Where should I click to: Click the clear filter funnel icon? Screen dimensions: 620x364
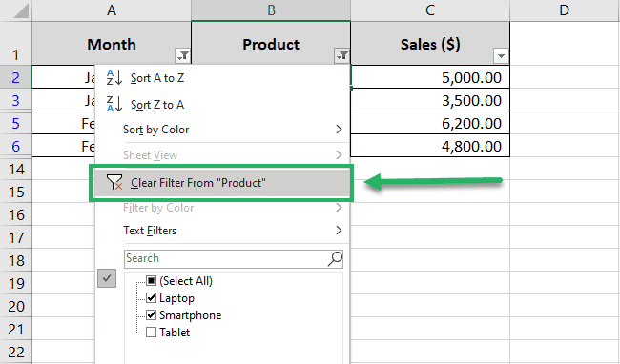[x=114, y=182]
